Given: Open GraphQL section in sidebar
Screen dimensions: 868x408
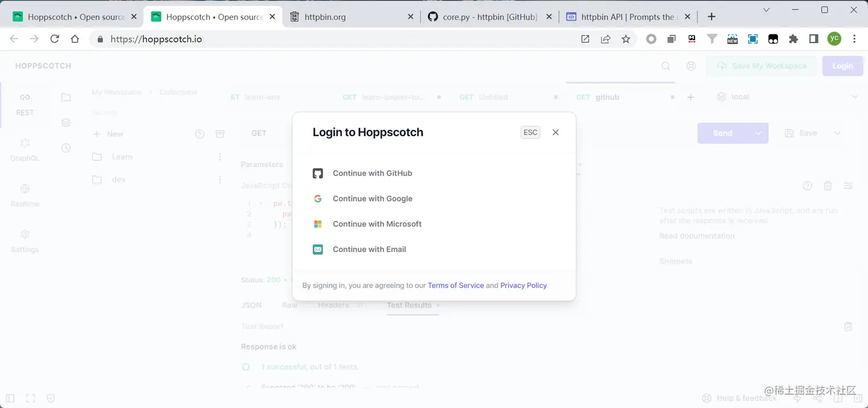Looking at the screenshot, I should click(x=25, y=150).
